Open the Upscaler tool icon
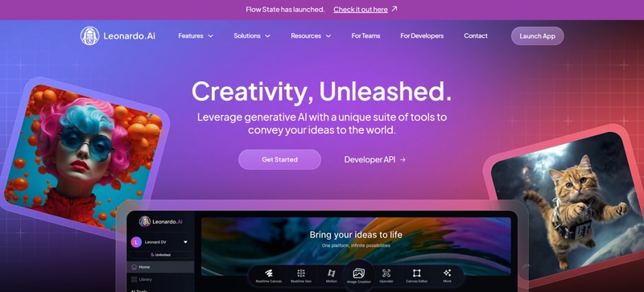 (x=386, y=273)
